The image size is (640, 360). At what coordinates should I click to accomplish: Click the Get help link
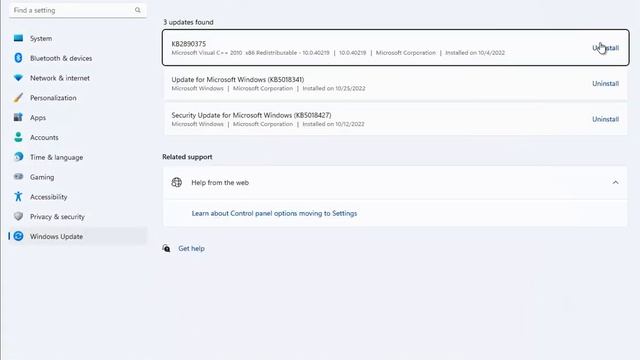click(x=191, y=248)
